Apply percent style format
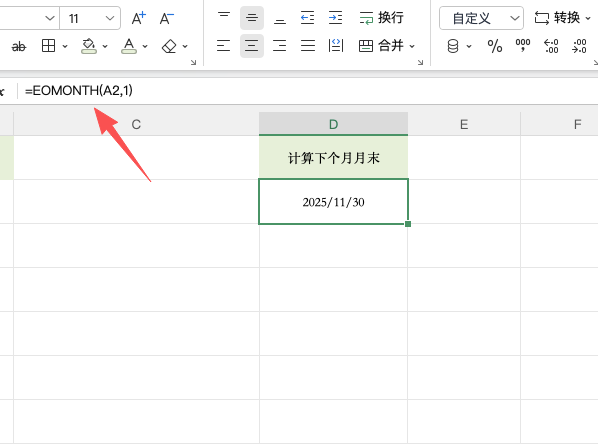 point(495,46)
